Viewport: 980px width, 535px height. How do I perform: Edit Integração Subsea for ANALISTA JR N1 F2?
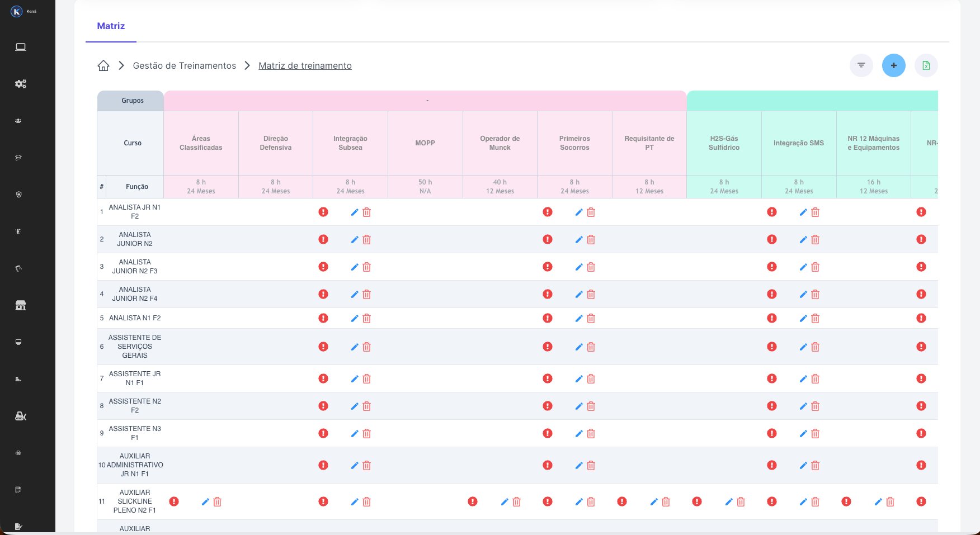click(x=354, y=212)
